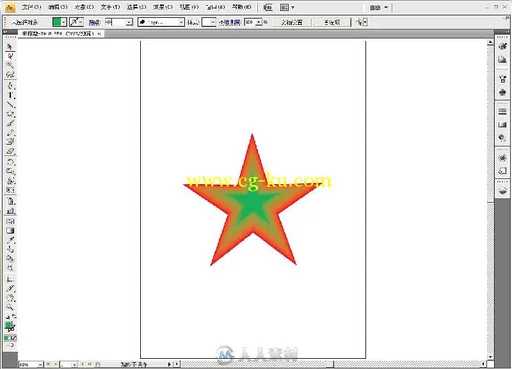Viewport: 512px width, 369px height.
Task: Open the Graphic Styles panel icon
Action: click(502, 171)
